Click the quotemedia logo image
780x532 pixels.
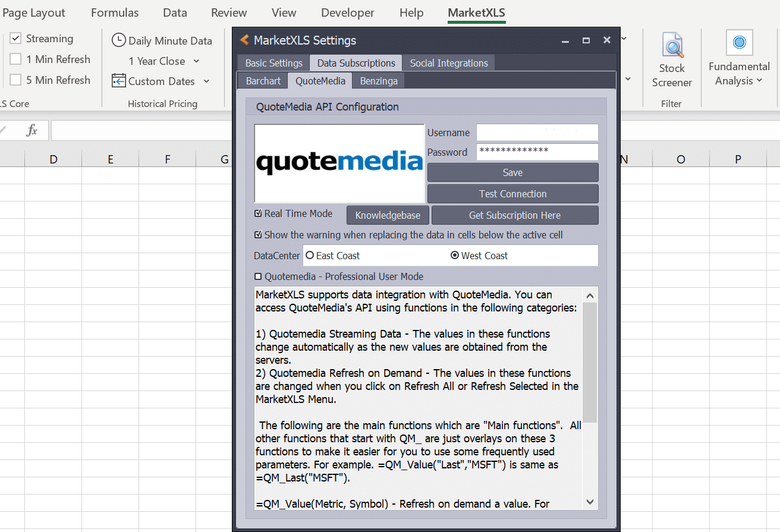(339, 163)
